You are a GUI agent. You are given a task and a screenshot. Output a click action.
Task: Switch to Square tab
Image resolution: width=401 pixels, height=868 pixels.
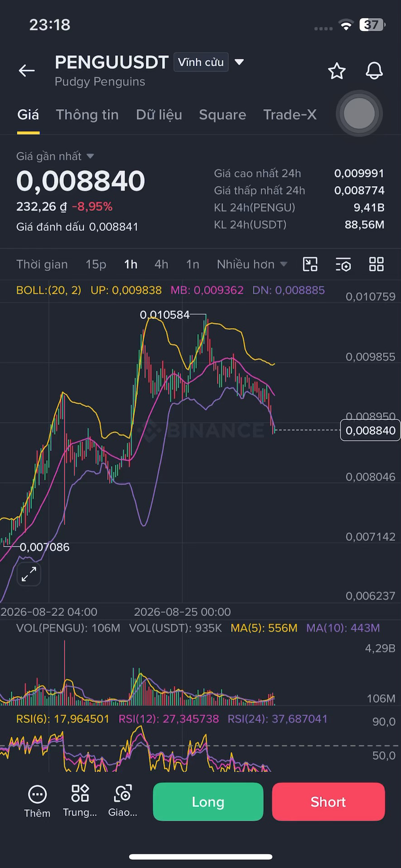pos(223,115)
